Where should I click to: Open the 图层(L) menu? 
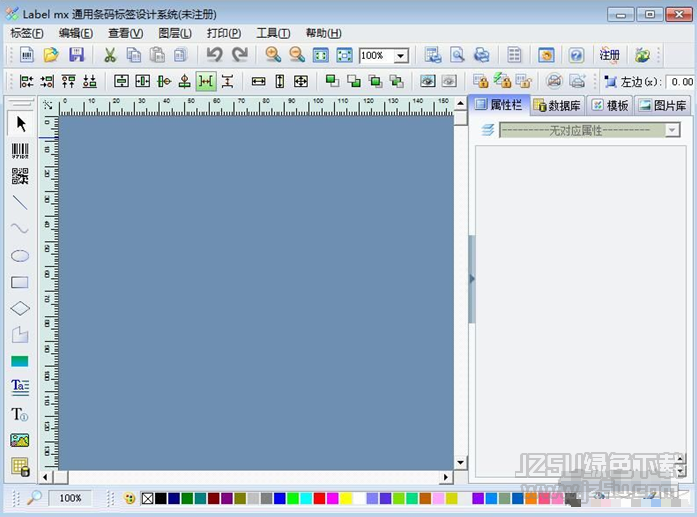(x=175, y=33)
